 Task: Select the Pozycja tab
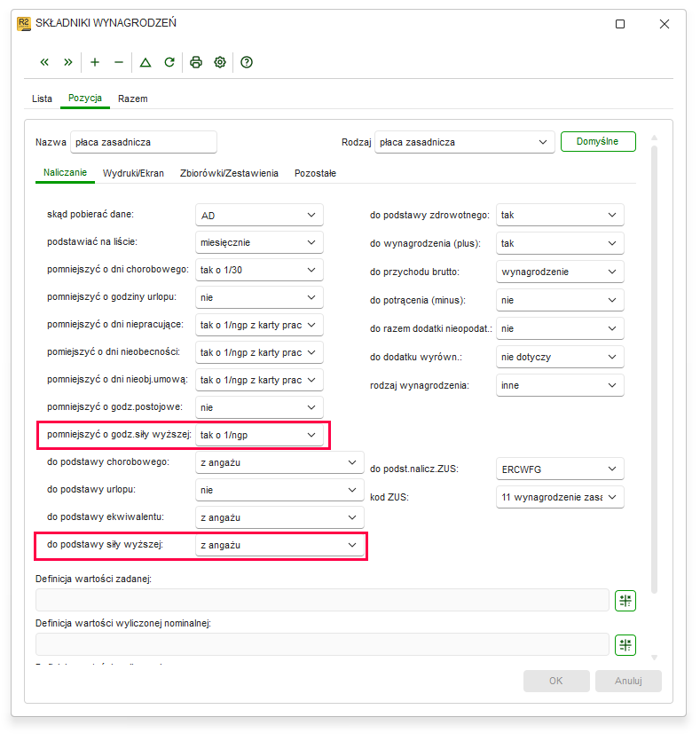pyautogui.click(x=85, y=99)
